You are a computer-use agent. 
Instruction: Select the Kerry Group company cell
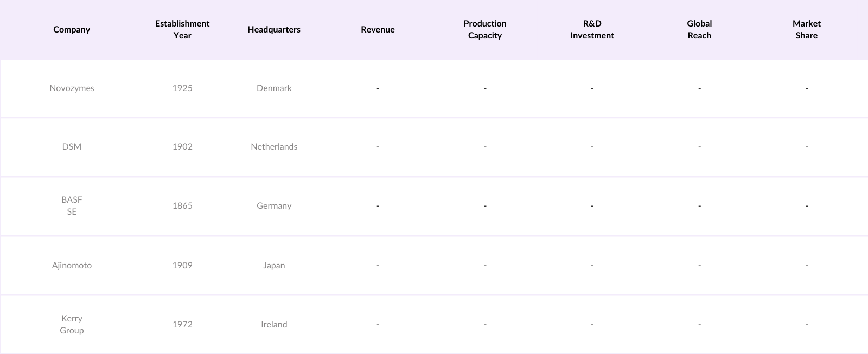tap(72, 324)
